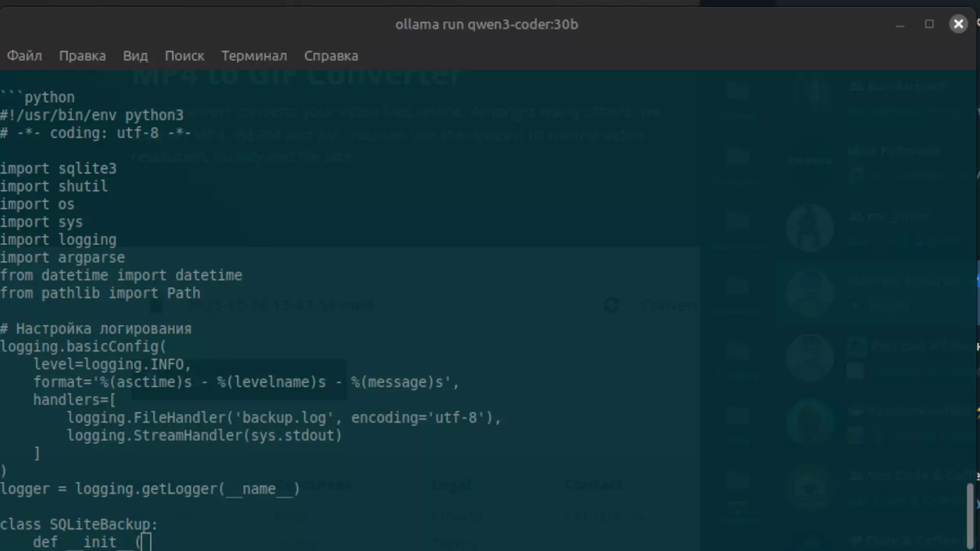Click the '# Настройка логирования' comment line

pyautogui.click(x=96, y=329)
